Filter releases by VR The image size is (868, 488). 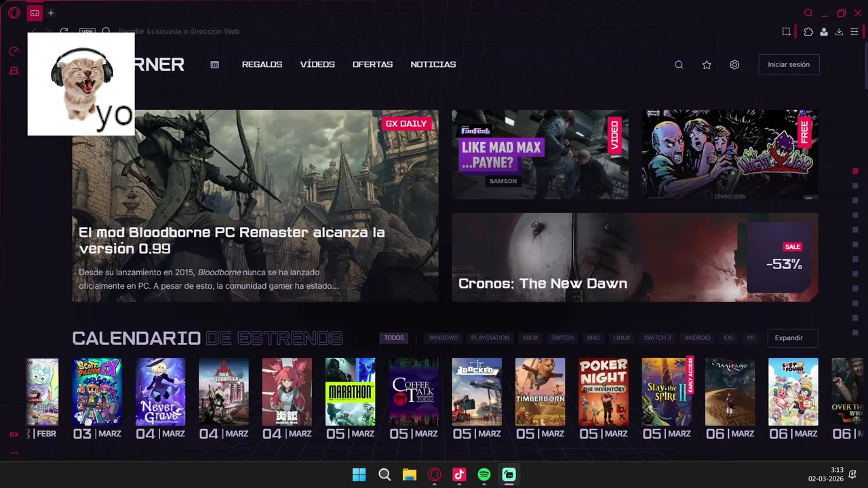751,338
